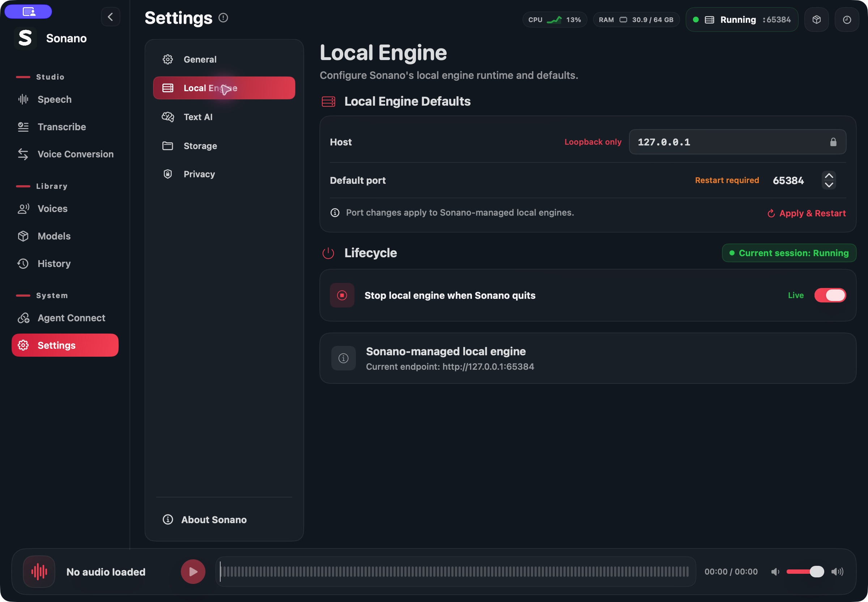Open Transcribe in the sidebar
868x602 pixels.
click(x=65, y=127)
